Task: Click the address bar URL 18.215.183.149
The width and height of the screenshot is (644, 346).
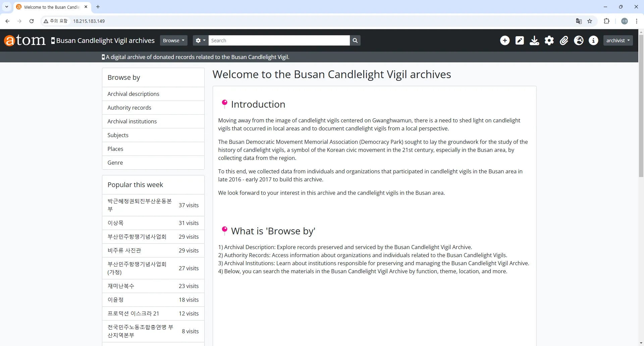Action: [x=89, y=21]
